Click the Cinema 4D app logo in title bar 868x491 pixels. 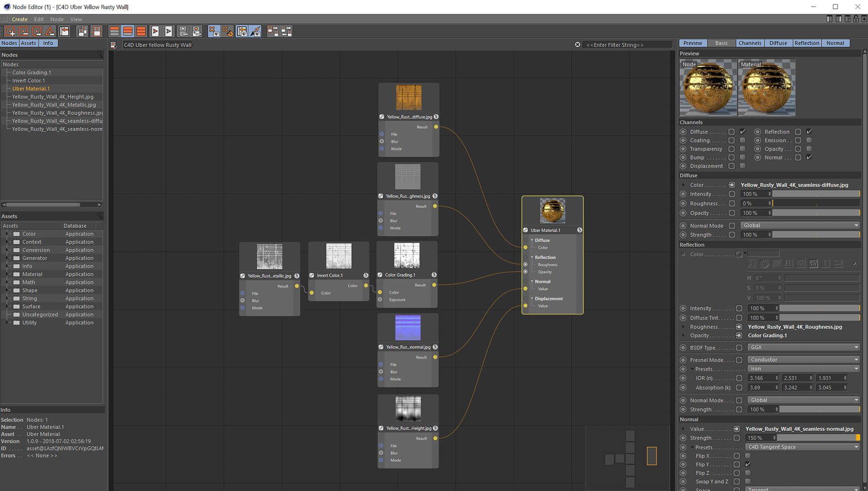pos(6,7)
